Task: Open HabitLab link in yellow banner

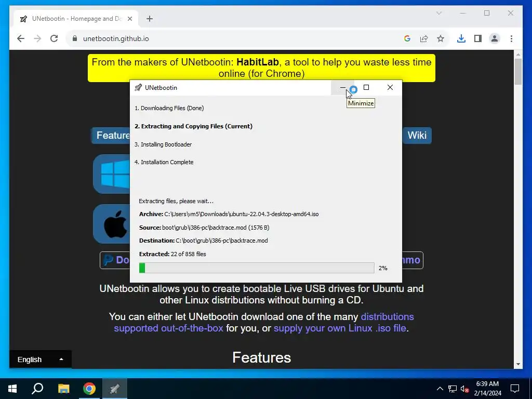Action: point(258,62)
